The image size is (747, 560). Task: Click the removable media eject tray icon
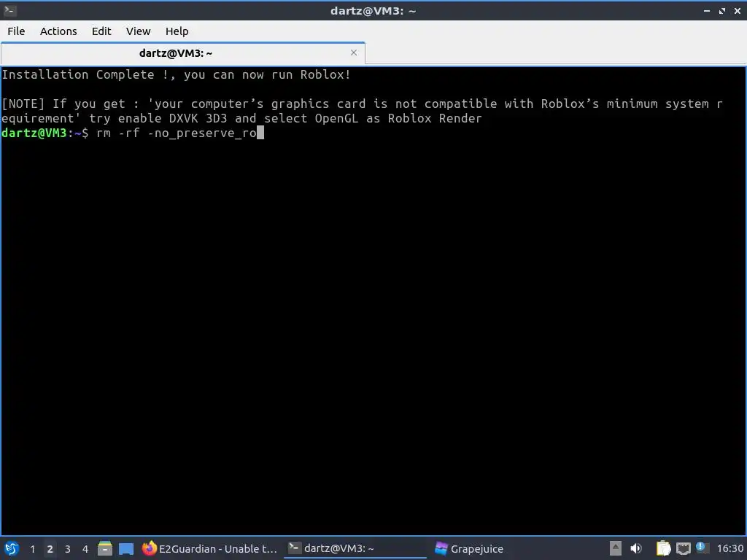click(x=616, y=548)
